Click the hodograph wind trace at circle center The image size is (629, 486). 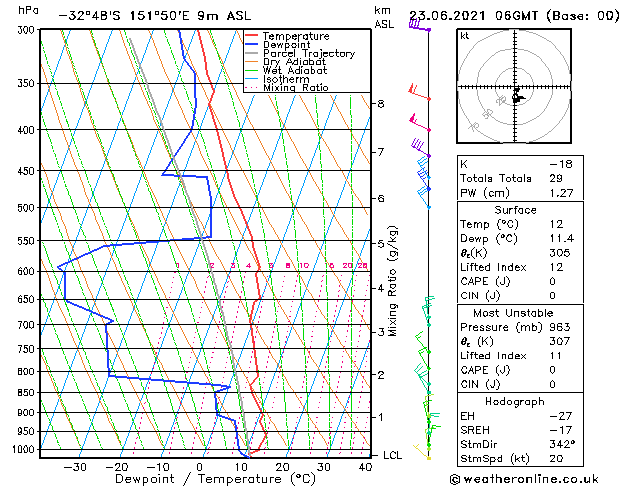pos(517,97)
